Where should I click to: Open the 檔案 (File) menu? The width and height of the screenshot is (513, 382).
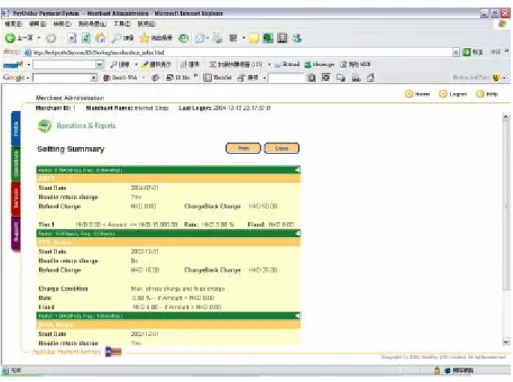click(13, 24)
